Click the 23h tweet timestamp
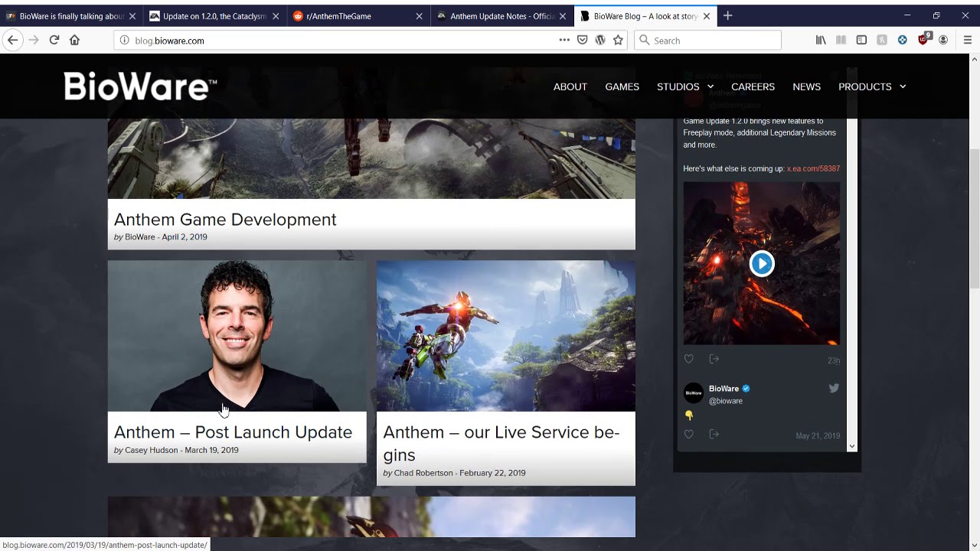 pos(834,361)
